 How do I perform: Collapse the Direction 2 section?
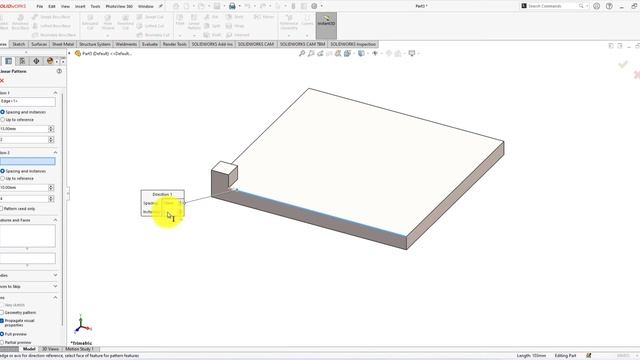click(55, 152)
